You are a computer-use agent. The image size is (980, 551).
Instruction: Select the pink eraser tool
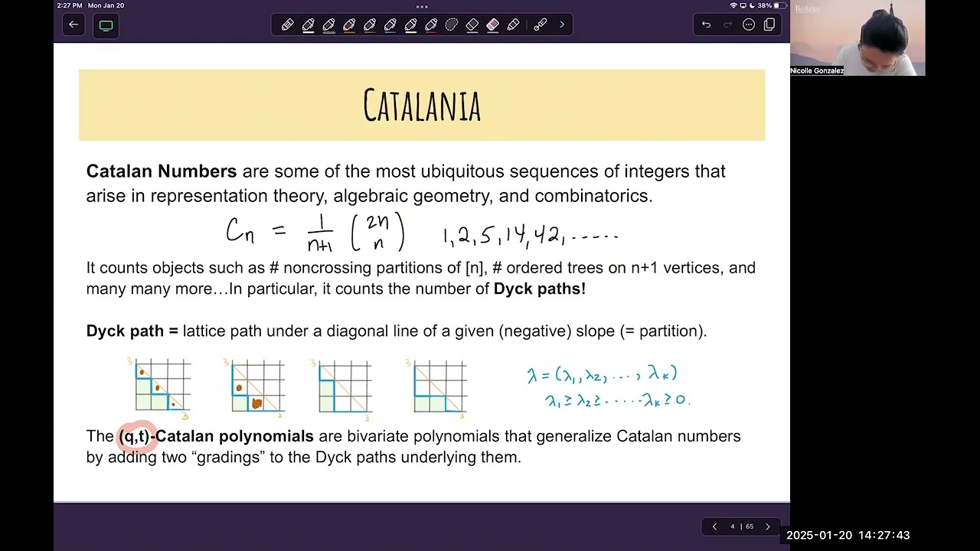click(x=493, y=25)
